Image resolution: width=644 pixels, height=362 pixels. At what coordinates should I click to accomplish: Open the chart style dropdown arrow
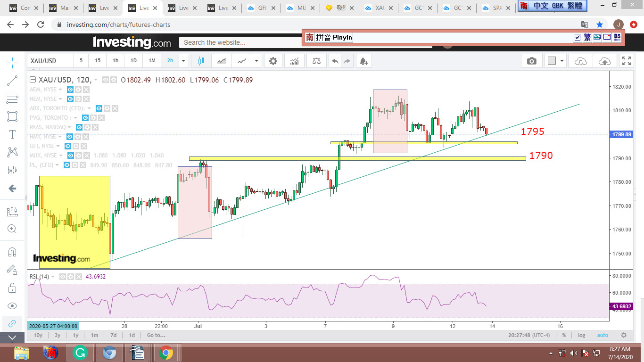pyautogui.click(x=256, y=61)
